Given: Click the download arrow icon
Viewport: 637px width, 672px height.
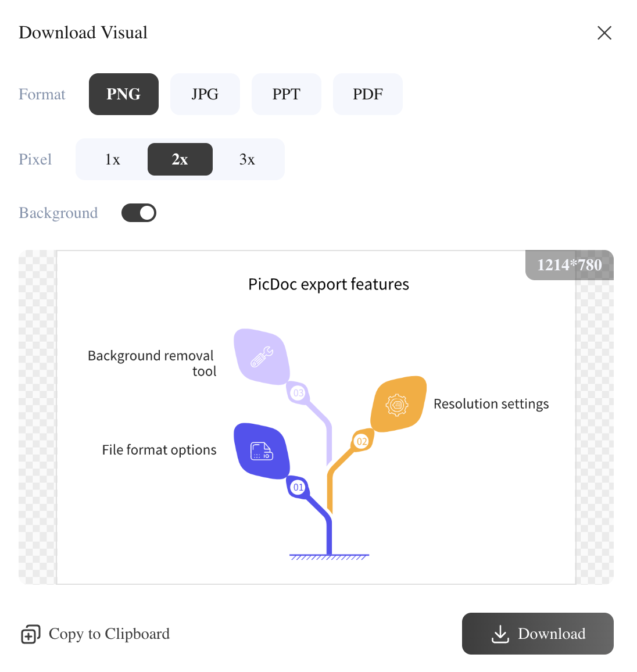Looking at the screenshot, I should [x=500, y=634].
